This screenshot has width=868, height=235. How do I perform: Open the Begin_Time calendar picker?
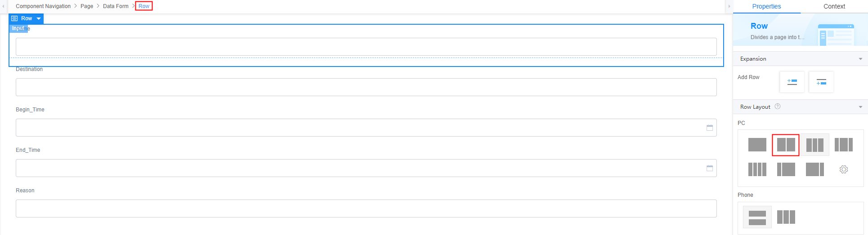710,128
